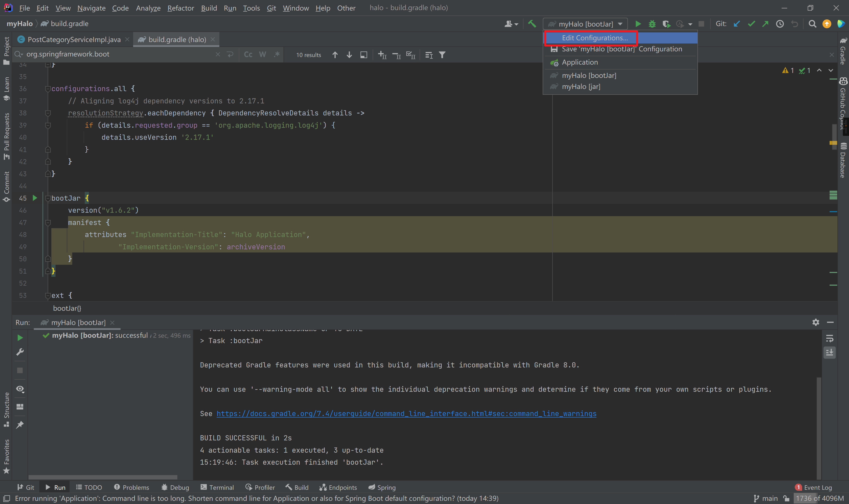
Task: Click the IDE update available orange icon
Action: pos(827,24)
